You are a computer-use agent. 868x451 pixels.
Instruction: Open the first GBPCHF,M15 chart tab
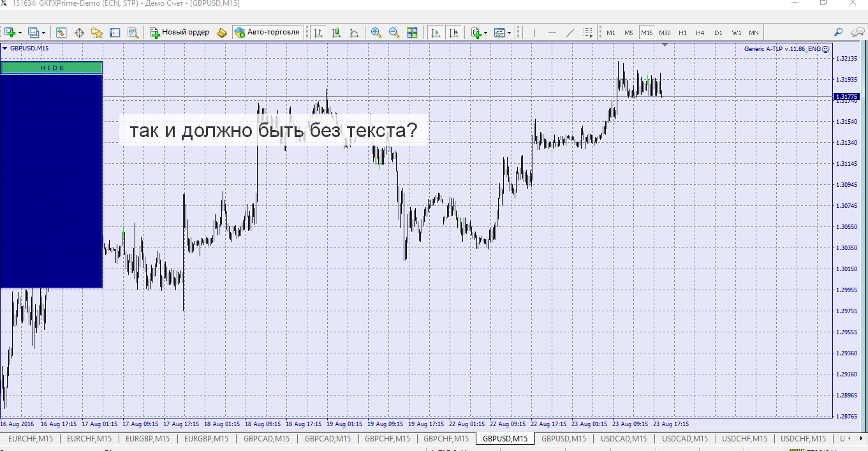pos(387,438)
